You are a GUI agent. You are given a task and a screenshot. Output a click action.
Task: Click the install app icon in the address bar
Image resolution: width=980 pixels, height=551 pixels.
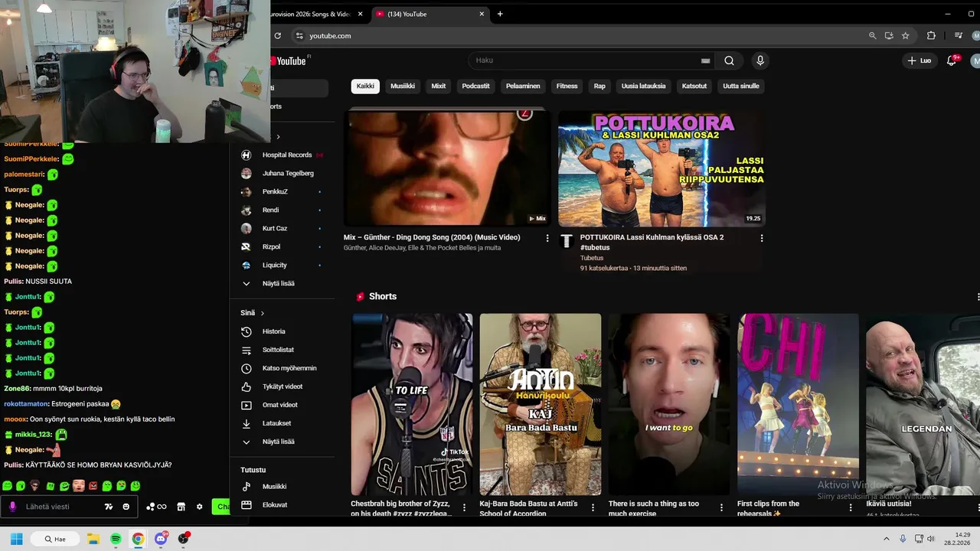tap(889, 35)
